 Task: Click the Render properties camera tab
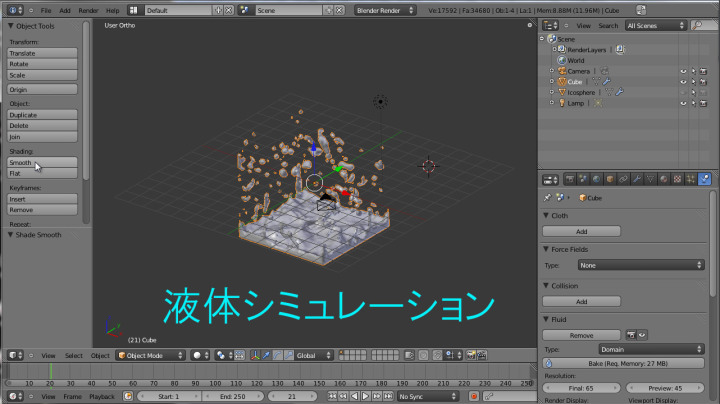pos(569,179)
